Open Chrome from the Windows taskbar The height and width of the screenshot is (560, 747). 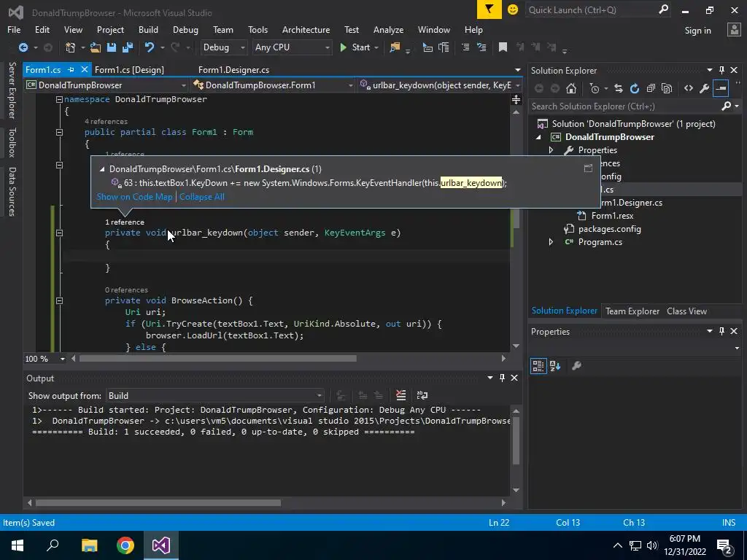125,545
